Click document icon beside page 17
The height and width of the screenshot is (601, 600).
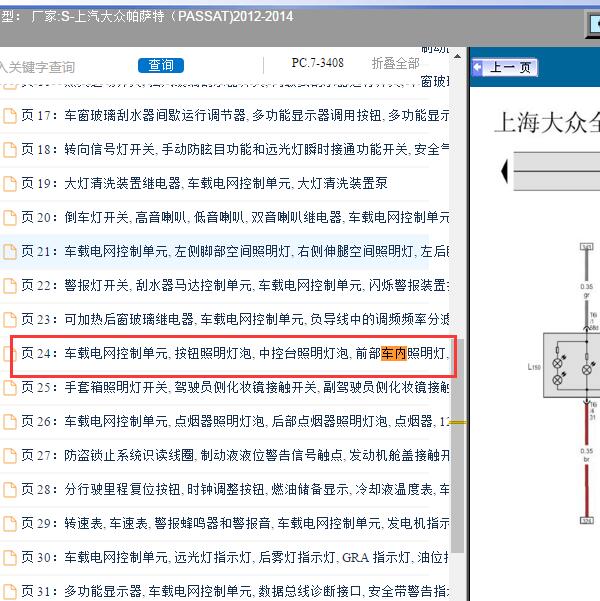pos(10,116)
